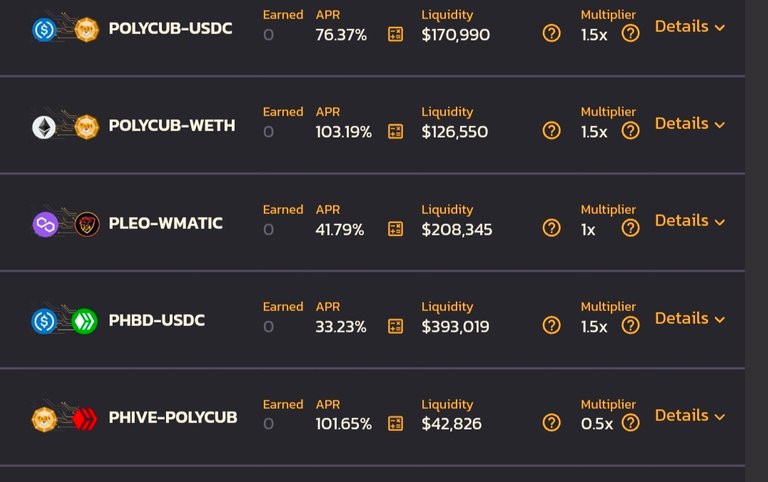
Task: Open APR calculator for POLYCUB-WETH
Action: pos(395,131)
